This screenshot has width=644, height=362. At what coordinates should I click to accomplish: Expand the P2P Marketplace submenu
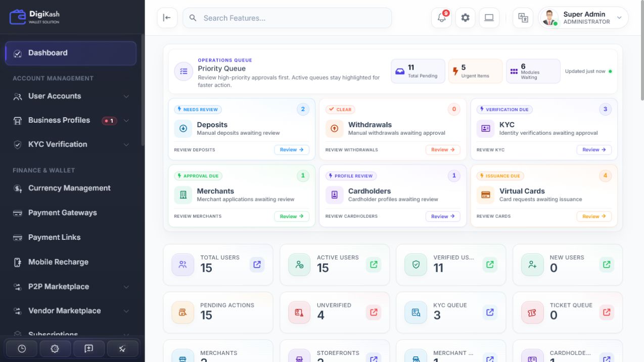click(x=71, y=286)
